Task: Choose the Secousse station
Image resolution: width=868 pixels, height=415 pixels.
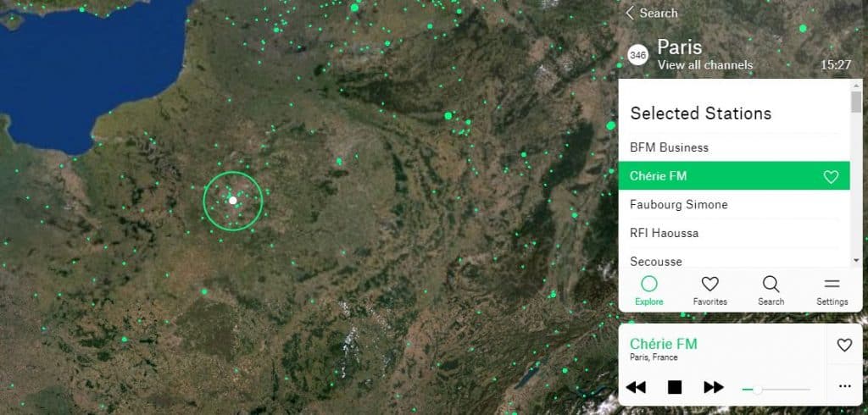Action: [734, 261]
